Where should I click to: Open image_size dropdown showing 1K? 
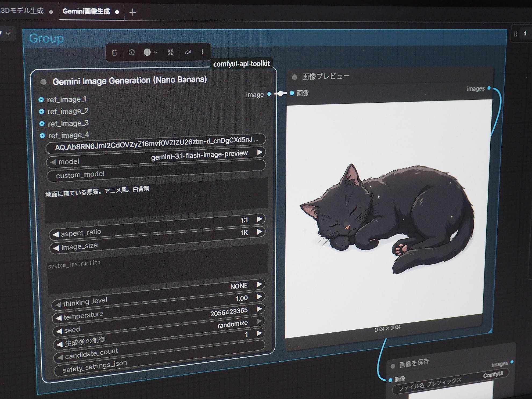pyautogui.click(x=157, y=239)
